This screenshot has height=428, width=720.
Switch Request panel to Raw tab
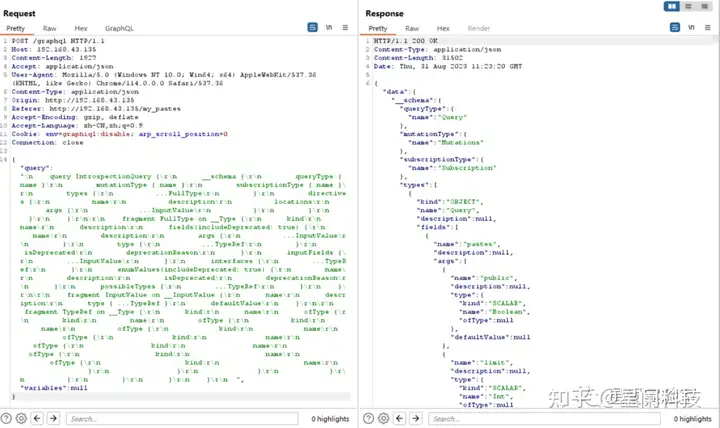point(50,28)
